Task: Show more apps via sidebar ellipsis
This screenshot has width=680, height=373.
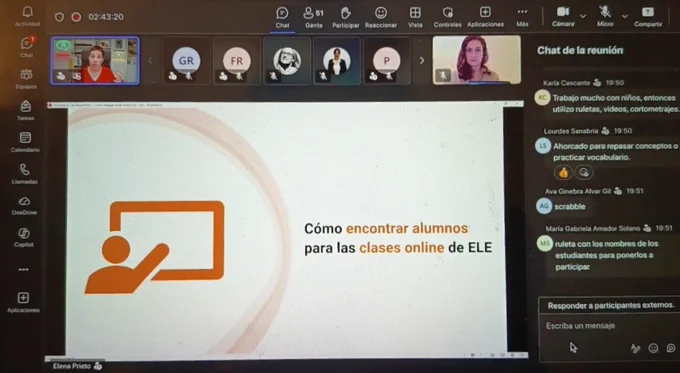Action: [23, 269]
